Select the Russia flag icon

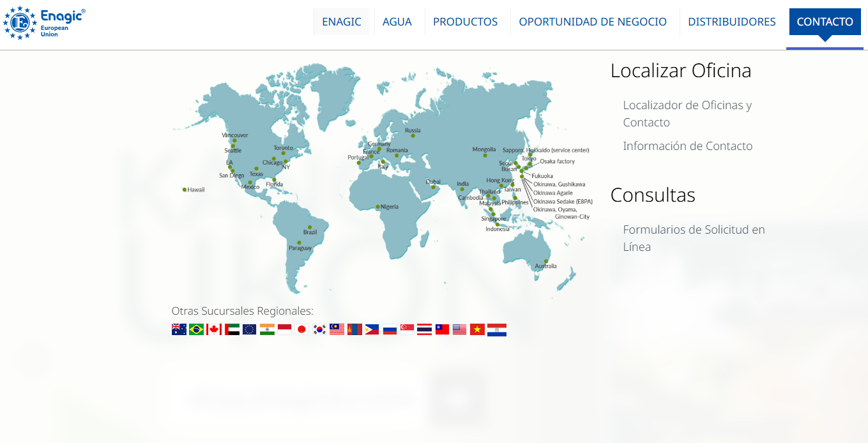[x=390, y=329]
